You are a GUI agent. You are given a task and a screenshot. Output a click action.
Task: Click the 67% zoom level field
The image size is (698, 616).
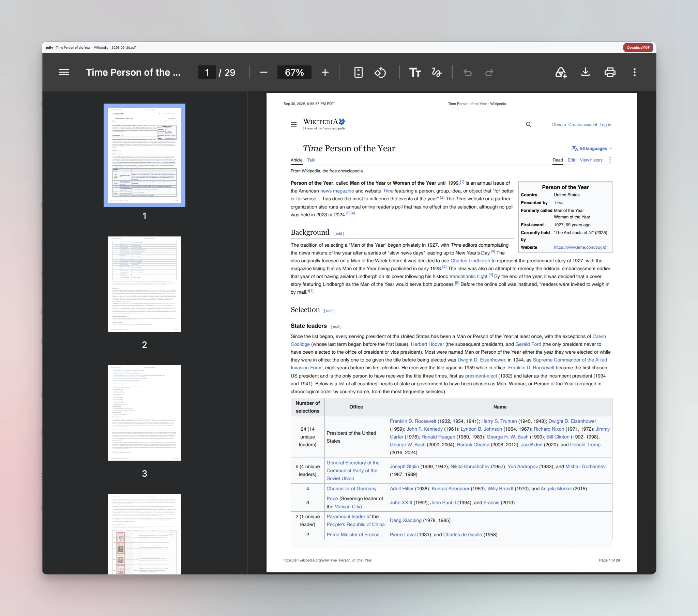point(294,72)
